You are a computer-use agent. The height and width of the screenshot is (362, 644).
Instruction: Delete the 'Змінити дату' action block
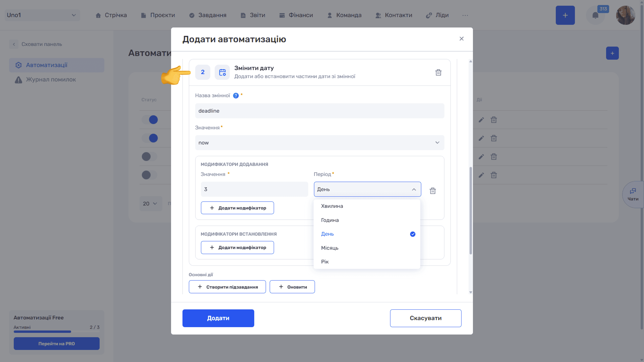click(x=438, y=72)
